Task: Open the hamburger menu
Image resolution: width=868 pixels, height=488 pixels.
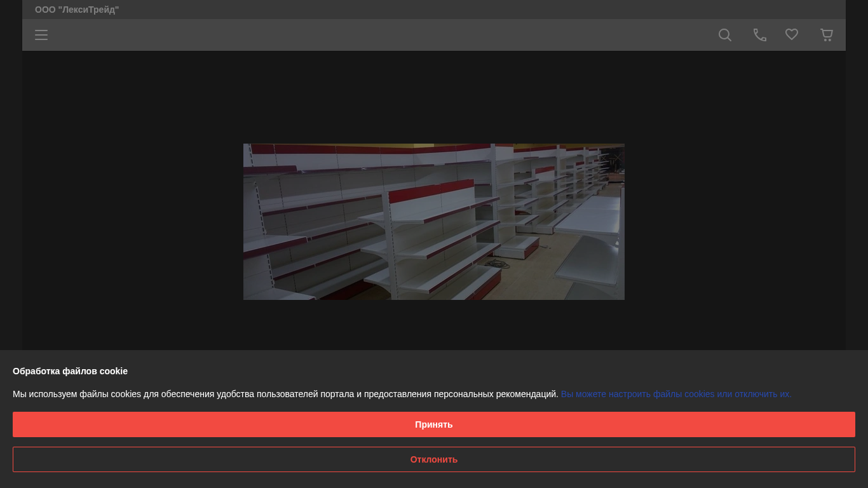Action: coord(41,35)
